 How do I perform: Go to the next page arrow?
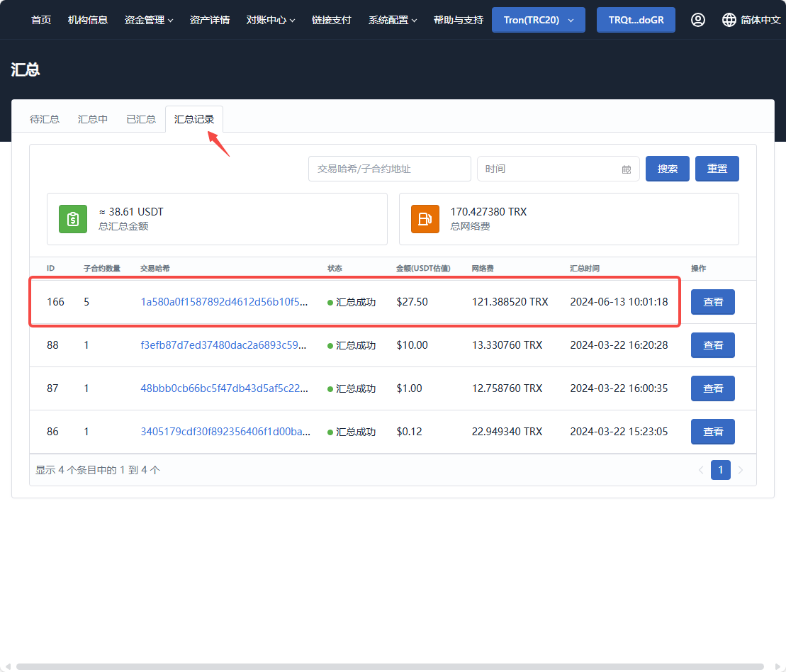click(x=741, y=470)
